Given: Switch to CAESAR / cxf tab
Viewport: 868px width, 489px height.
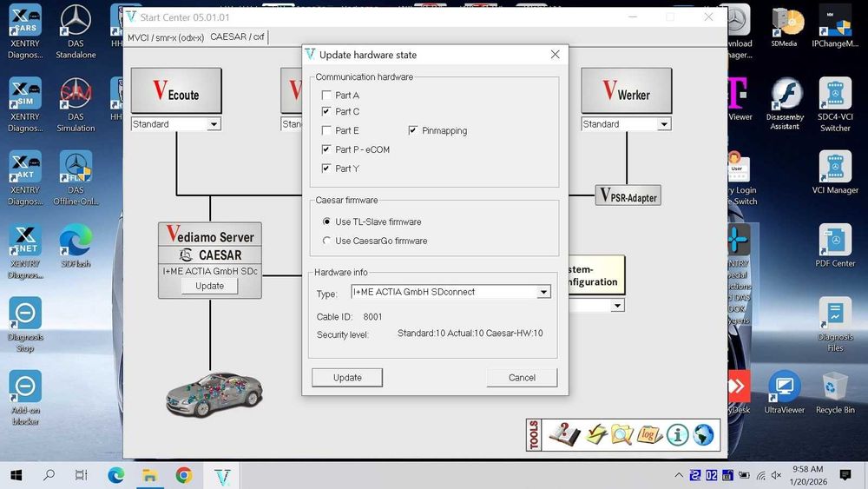Looking at the screenshot, I should click(238, 36).
